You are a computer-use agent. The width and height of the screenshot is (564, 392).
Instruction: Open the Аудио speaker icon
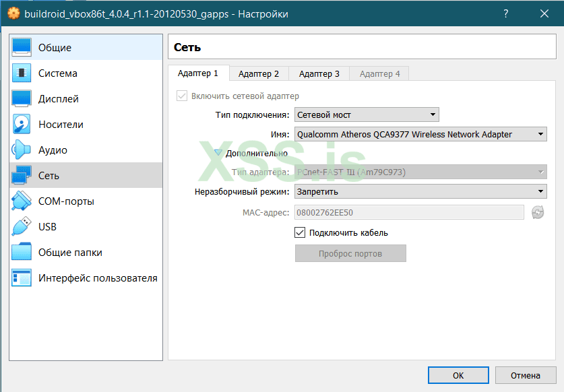pos(22,150)
